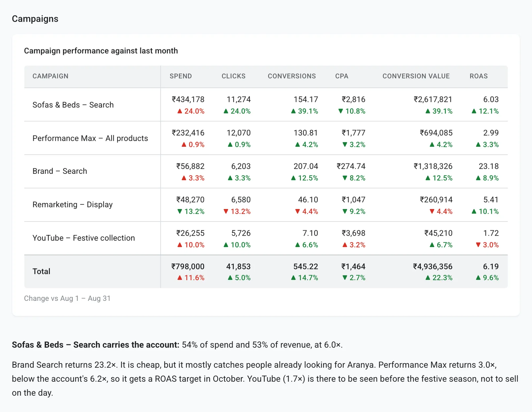Screen dimensions: 532x412
Task: Click the 1.72 ROAS value
Action: click(x=491, y=233)
